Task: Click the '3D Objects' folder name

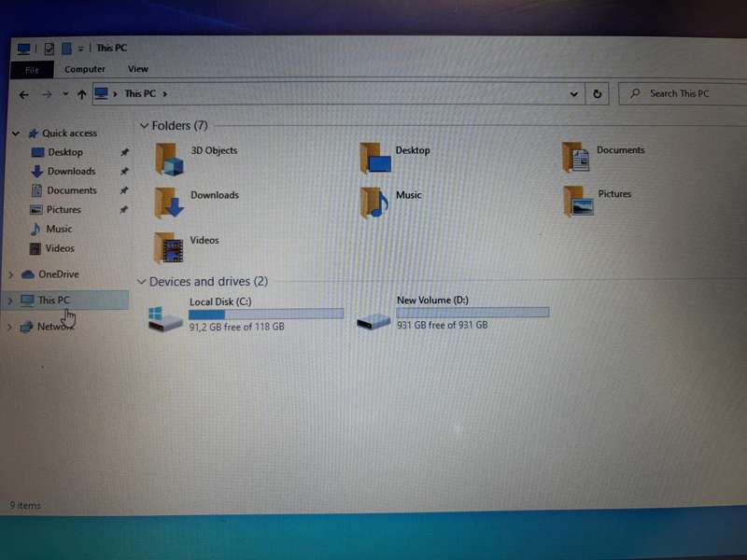Action: [x=214, y=150]
